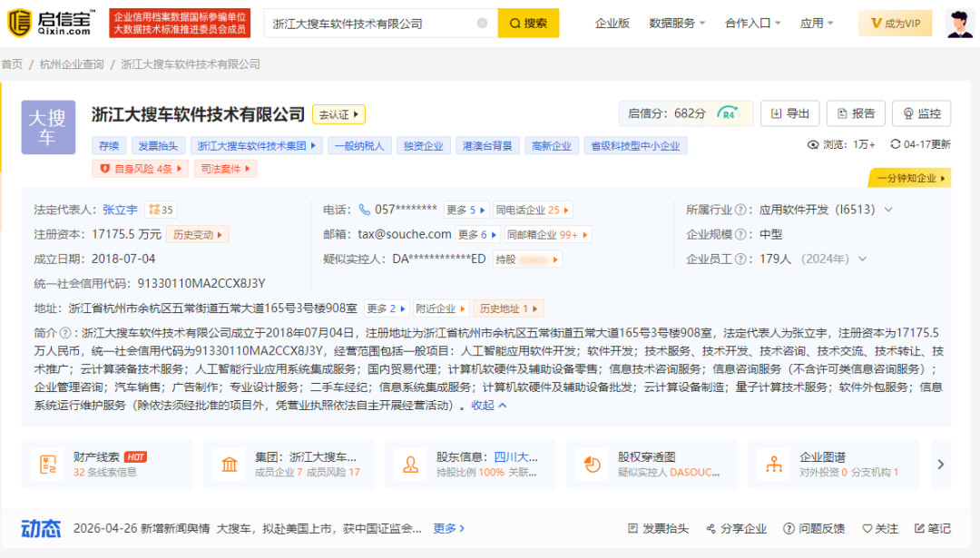Open the 一分钟知企业 banner
Image resolution: width=980 pixels, height=558 pixels.
coord(909,178)
